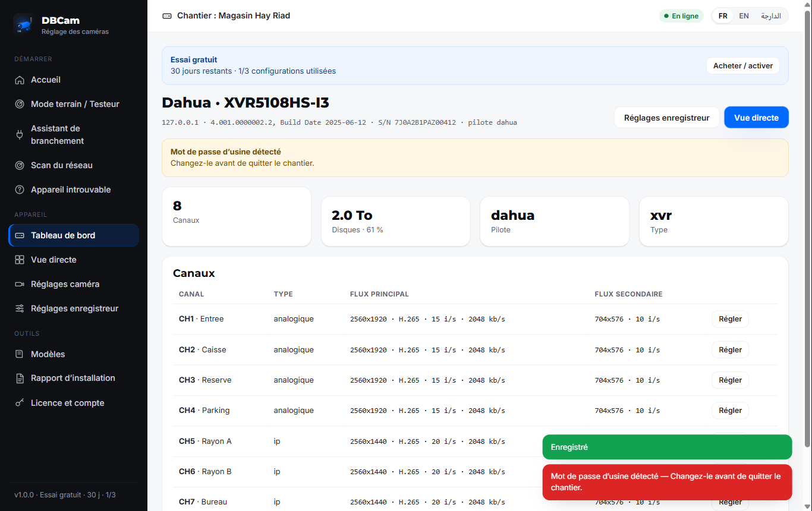Screen dimensions: 812x511
Task: Click the radar icon beside Scan du réseau
Action: coord(20,166)
